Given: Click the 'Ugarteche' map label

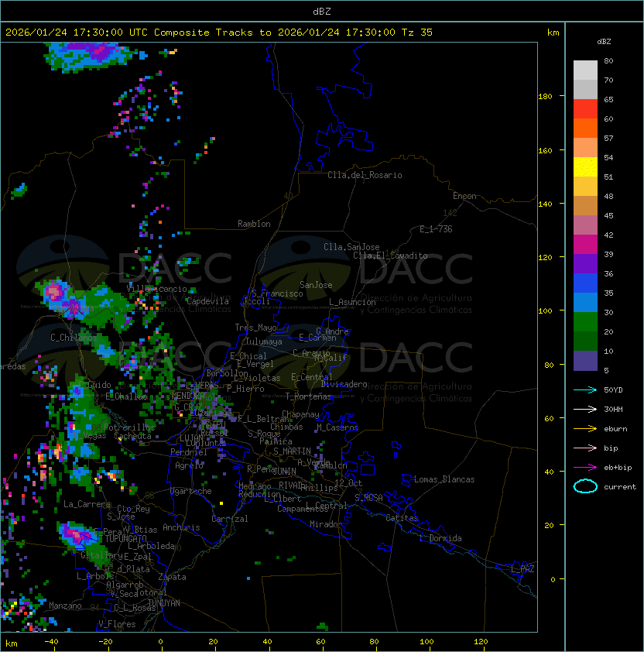Looking at the screenshot, I should [191, 491].
